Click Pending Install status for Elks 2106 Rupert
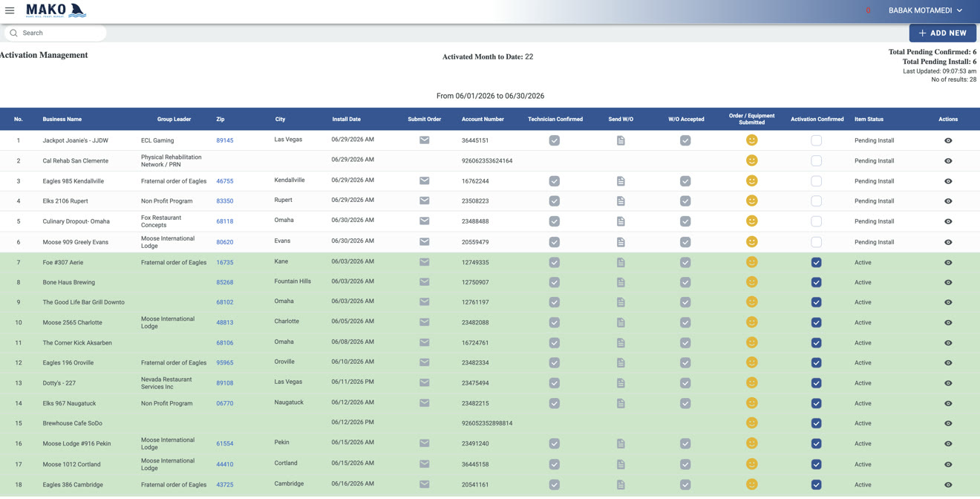This screenshot has width=980, height=499. coord(874,201)
